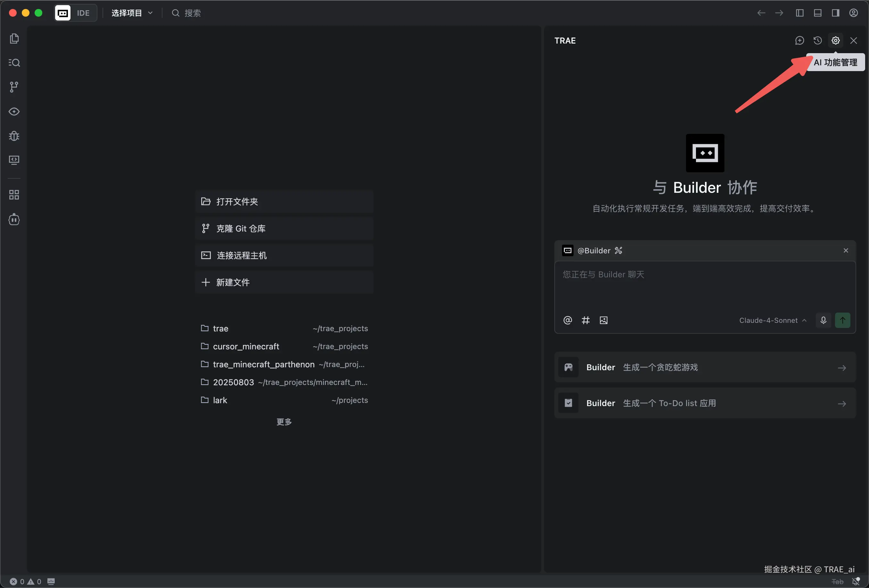Expand the 选择项目 project dropdown
Screen dimensions: 869x588
[x=132, y=13]
